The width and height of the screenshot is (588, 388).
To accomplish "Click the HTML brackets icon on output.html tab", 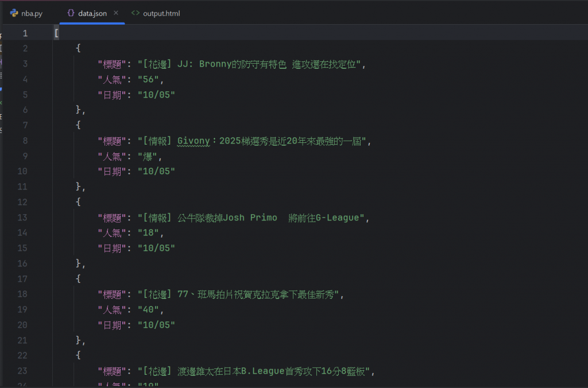I will (x=136, y=13).
